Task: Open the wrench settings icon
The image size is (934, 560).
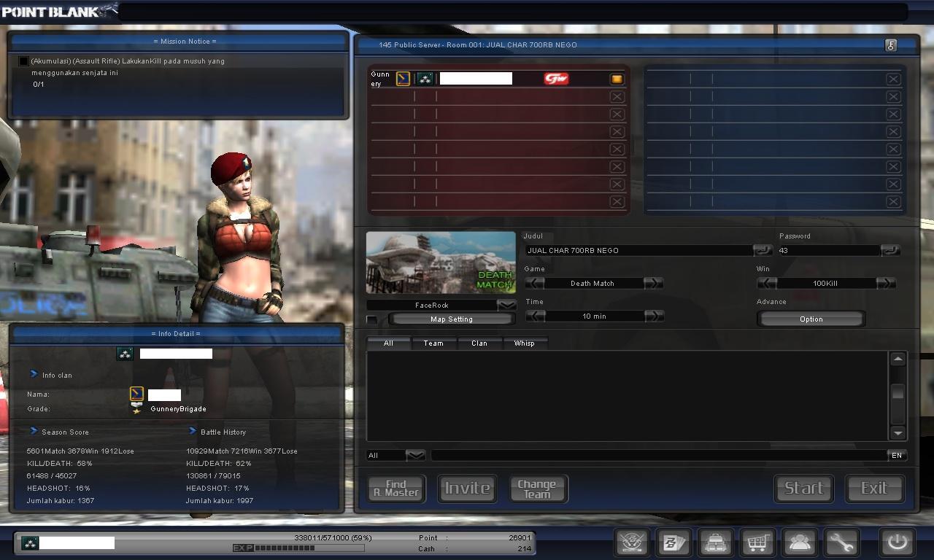Action: [x=841, y=542]
